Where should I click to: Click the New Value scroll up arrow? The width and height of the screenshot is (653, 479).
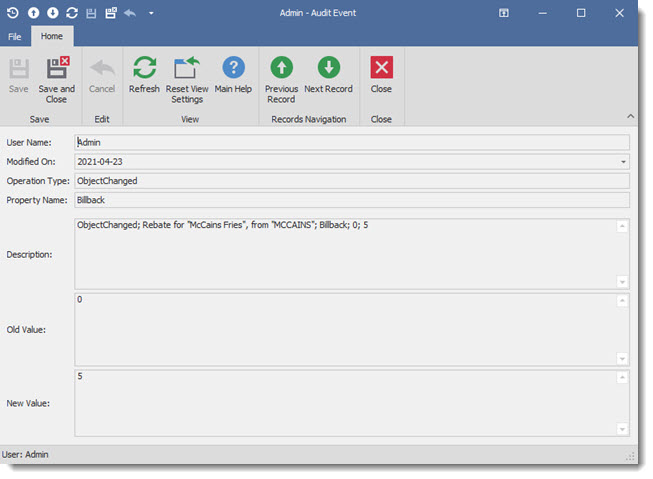point(622,377)
